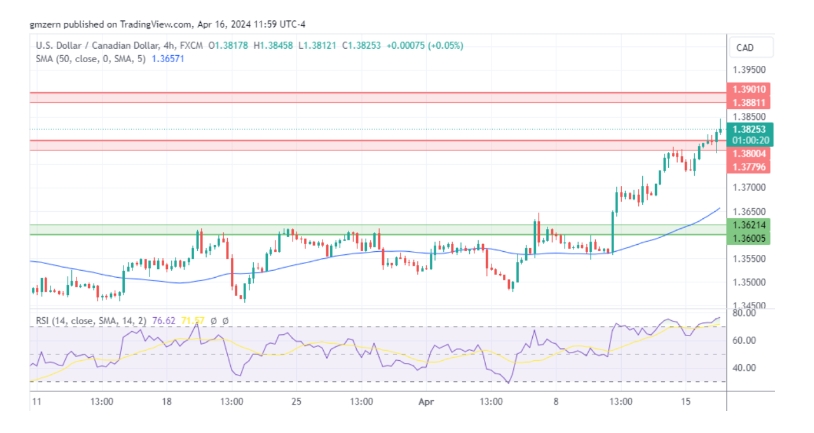Click the 1.38811 resistance price label

749,102
